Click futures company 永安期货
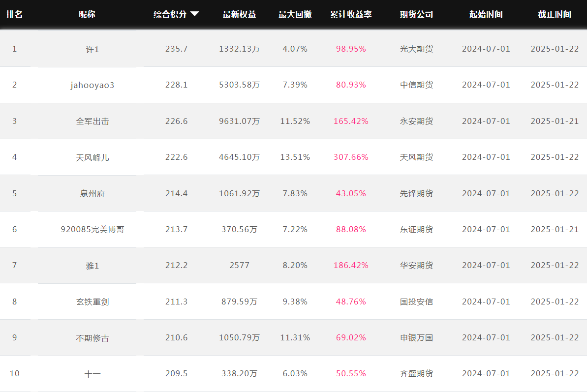Viewport: 587px width, 392px height. (x=416, y=121)
